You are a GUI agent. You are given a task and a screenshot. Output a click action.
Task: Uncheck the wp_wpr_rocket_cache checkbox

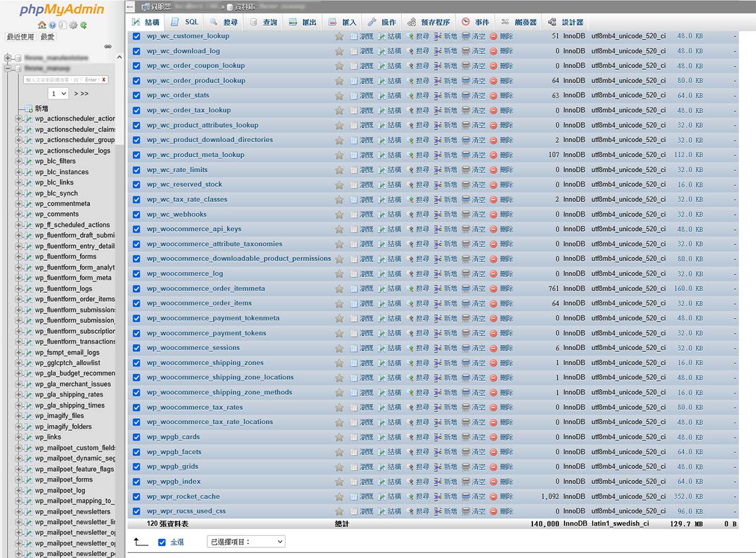click(x=137, y=496)
